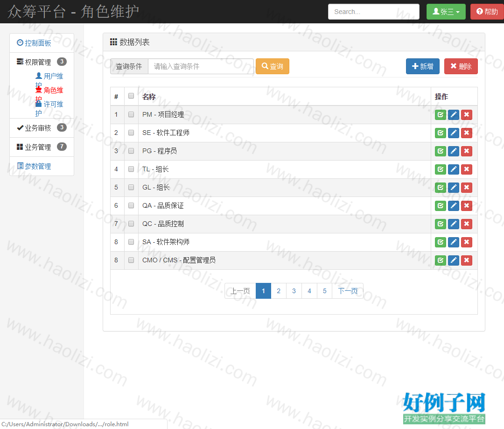Open 参数管理 in the sidebar
The image size is (504, 429).
coord(34,166)
